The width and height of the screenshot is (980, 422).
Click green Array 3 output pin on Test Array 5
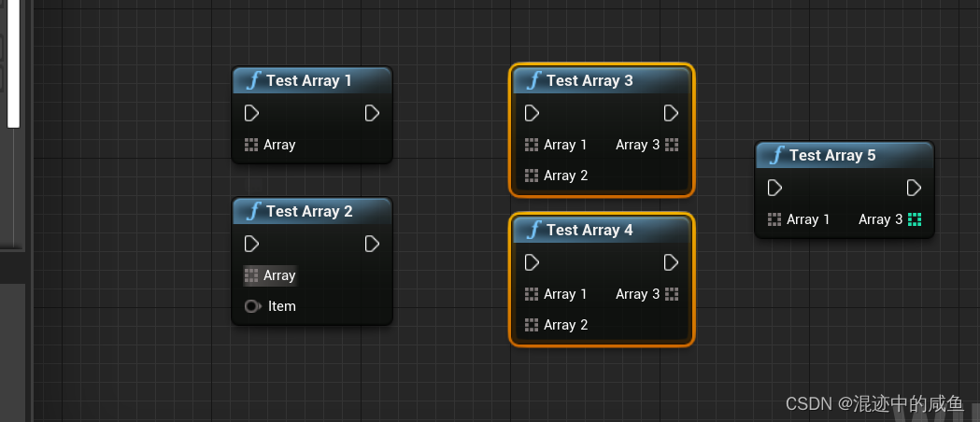tap(915, 219)
